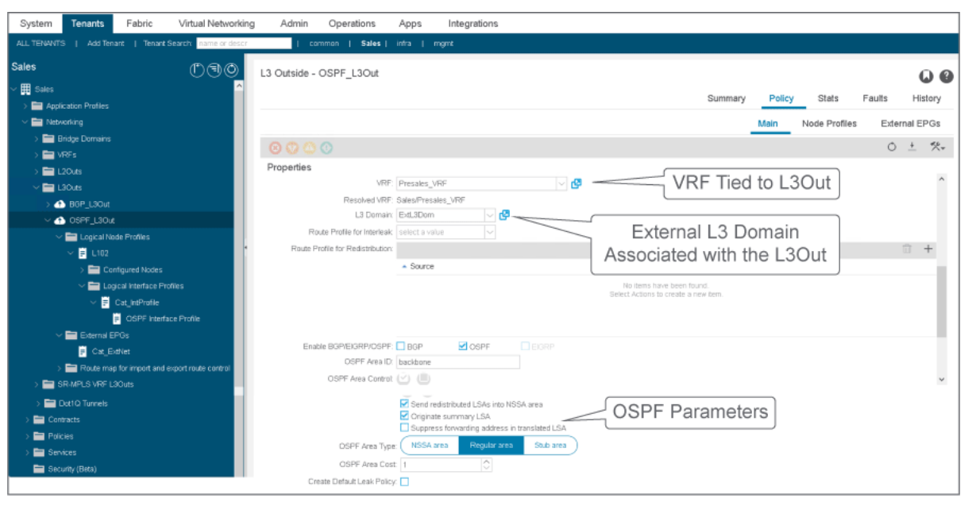The height and width of the screenshot is (506, 980).
Task: Click the teal warning fault icon
Action: pos(326,148)
